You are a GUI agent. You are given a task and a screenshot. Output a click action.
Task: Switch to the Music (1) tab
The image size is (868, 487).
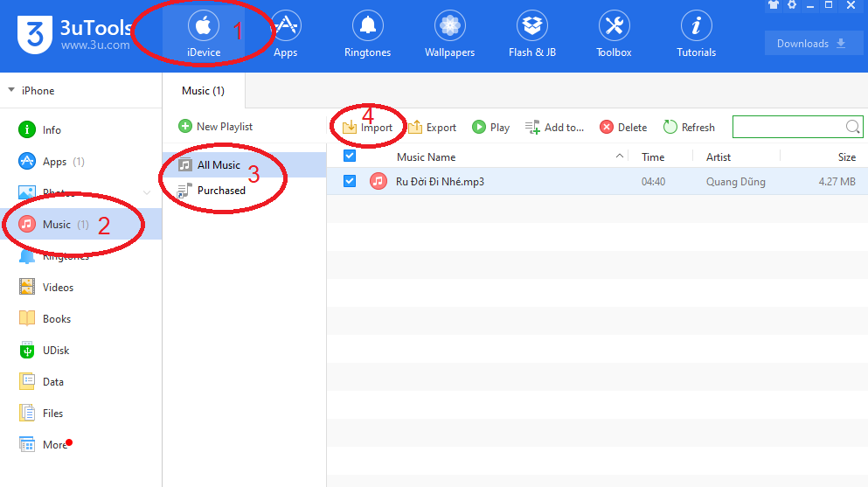(203, 91)
